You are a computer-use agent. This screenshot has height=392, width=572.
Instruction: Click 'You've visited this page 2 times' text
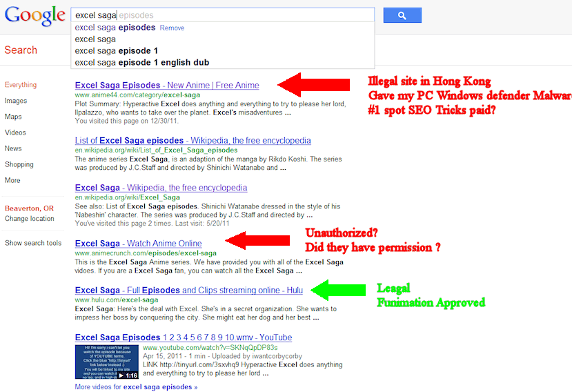[152, 224]
